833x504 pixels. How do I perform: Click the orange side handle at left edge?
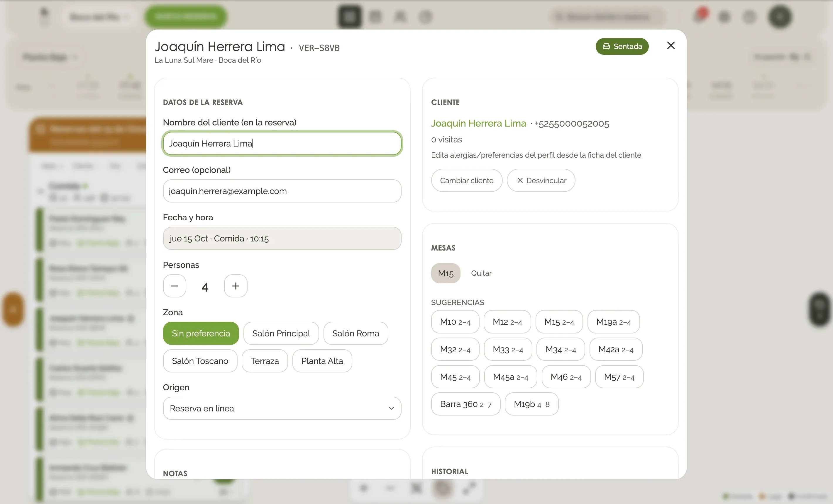[13, 309]
